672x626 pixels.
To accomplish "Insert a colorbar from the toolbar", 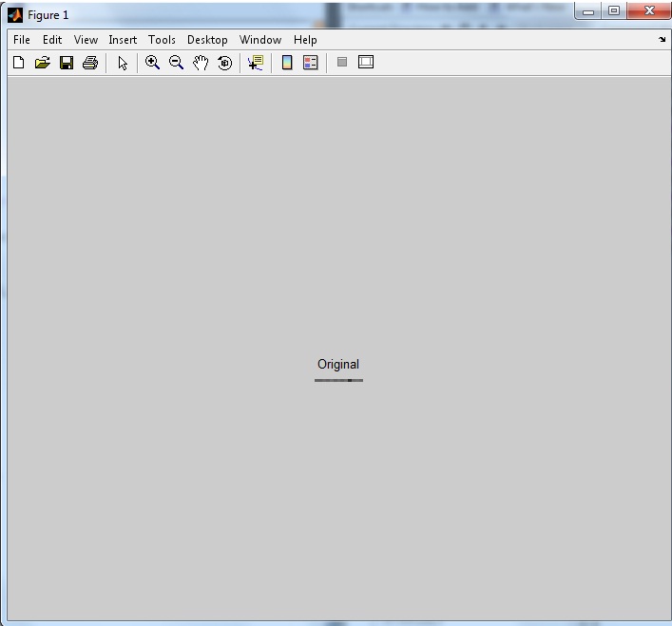I will 287,63.
